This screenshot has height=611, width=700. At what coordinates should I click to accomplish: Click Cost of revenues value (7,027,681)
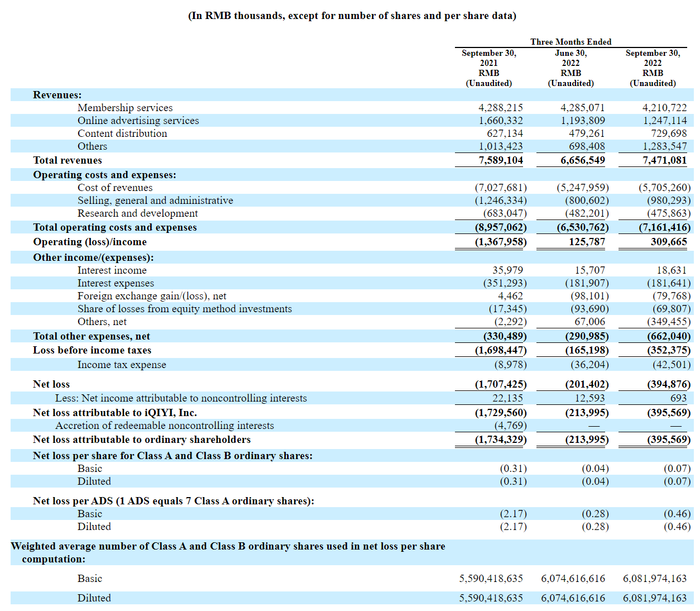click(501, 188)
